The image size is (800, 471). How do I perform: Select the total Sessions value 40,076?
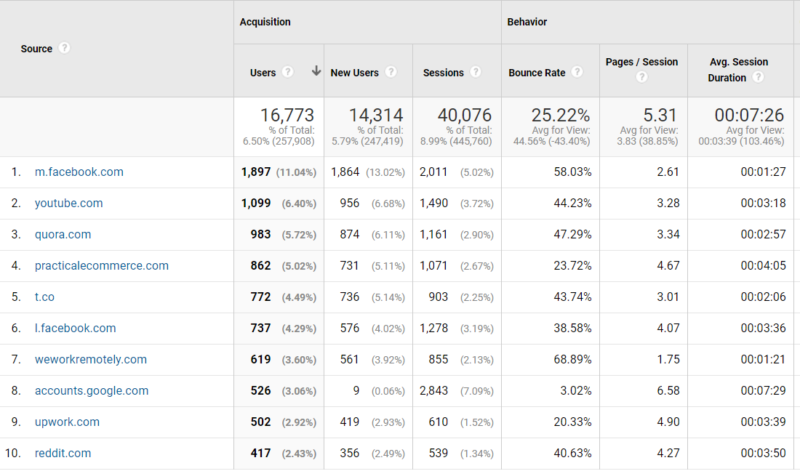[x=464, y=115]
